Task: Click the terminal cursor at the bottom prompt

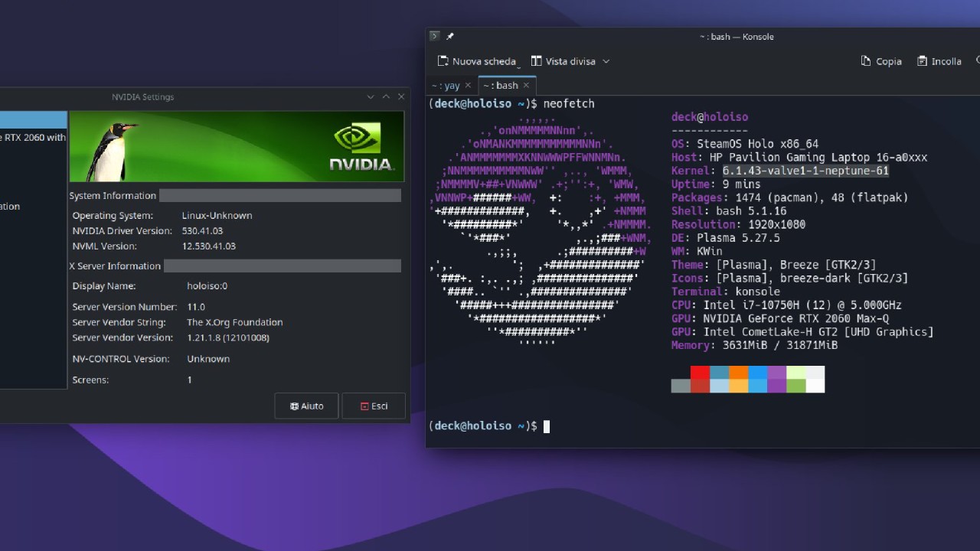Action: click(547, 426)
